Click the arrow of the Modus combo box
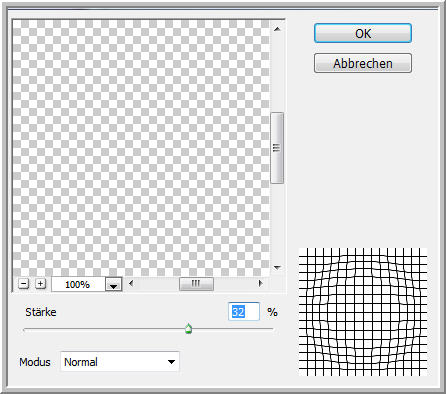This screenshot has width=446, height=394. (171, 362)
